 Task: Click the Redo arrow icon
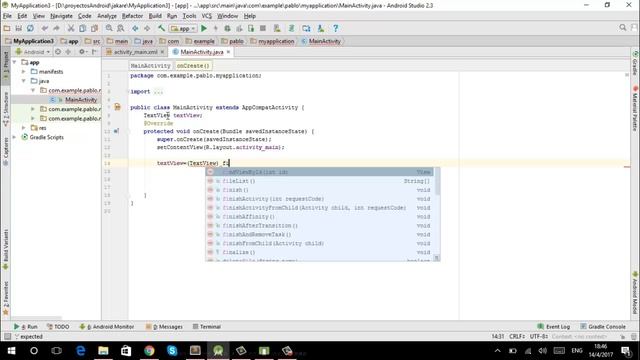[x=56, y=28]
